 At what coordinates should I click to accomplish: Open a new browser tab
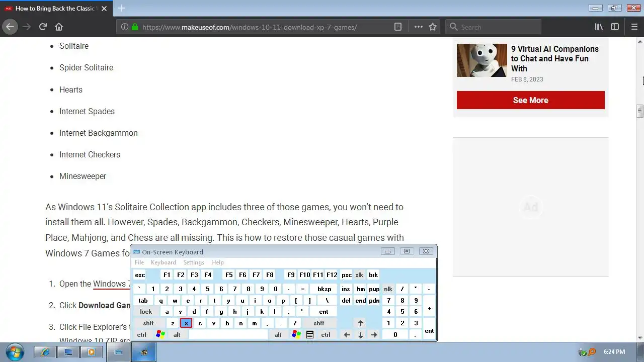click(x=121, y=8)
